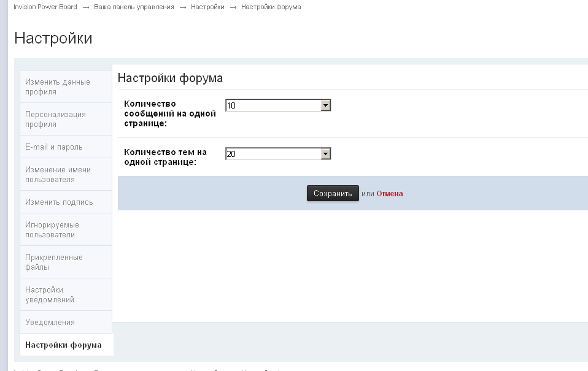Select the active Настройки форума sidebar tab
The height and width of the screenshot is (371, 588).
click(63, 345)
